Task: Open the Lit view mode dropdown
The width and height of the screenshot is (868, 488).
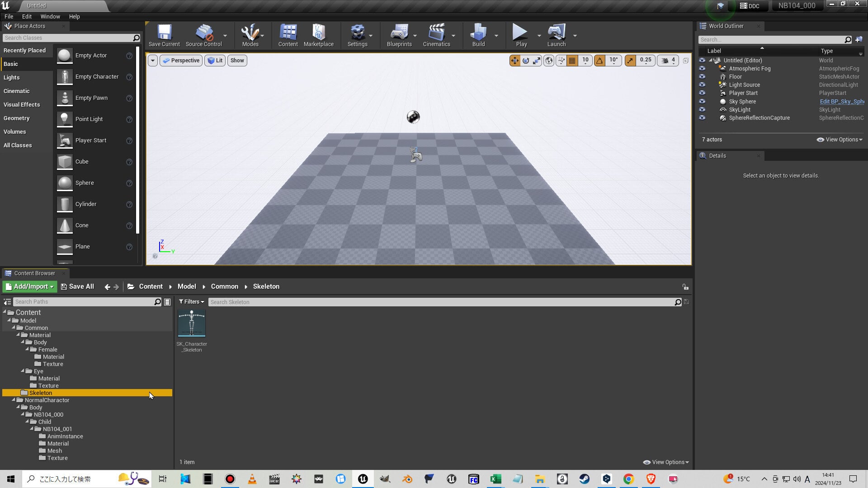Action: (x=215, y=61)
